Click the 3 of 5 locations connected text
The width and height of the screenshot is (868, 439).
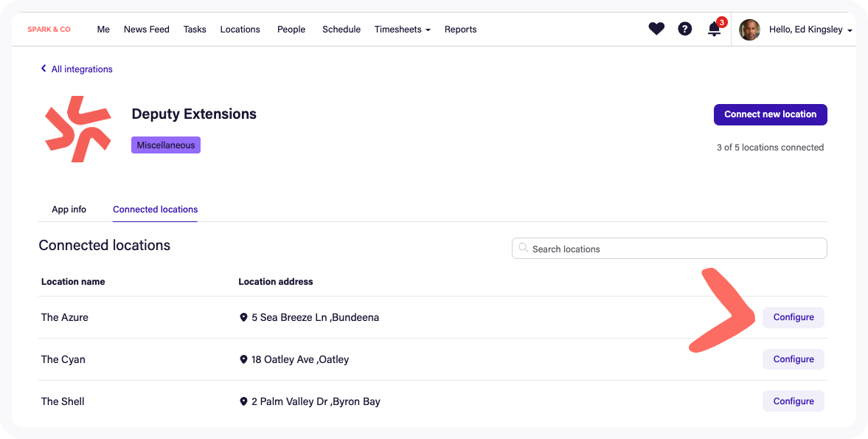[771, 148]
